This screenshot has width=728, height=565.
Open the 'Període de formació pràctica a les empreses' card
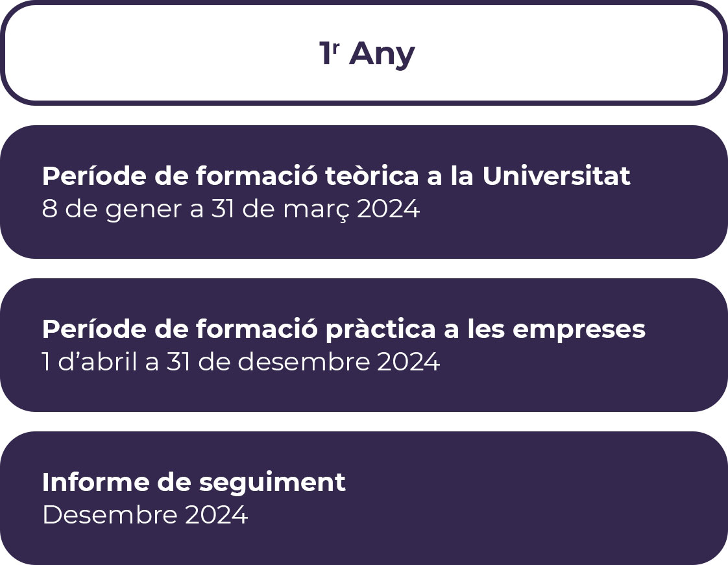pos(364,345)
